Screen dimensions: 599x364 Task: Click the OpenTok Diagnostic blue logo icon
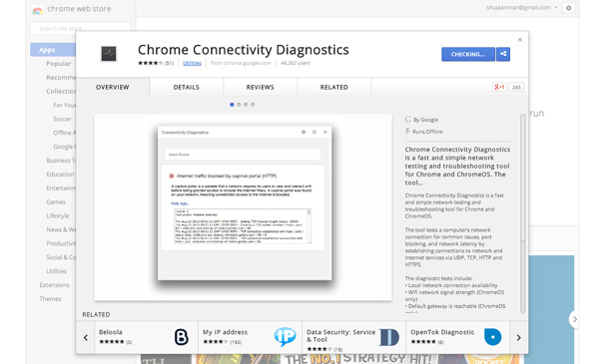[x=493, y=337]
